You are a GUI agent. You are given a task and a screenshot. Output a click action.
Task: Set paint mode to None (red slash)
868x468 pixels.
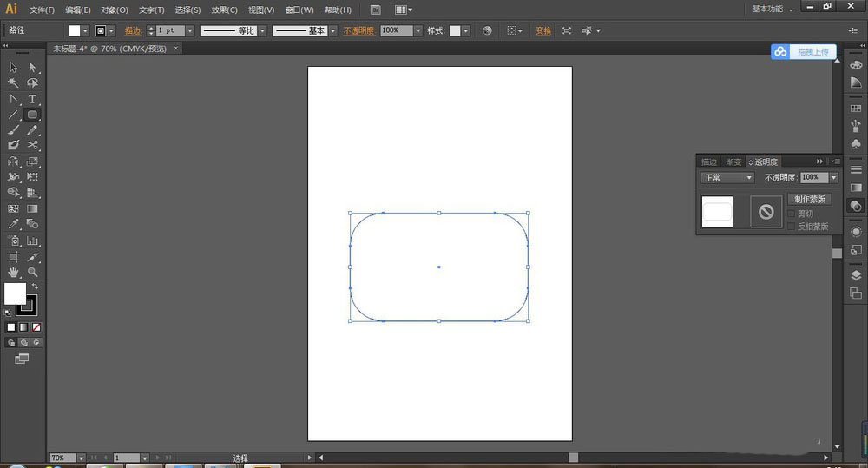[x=36, y=327]
